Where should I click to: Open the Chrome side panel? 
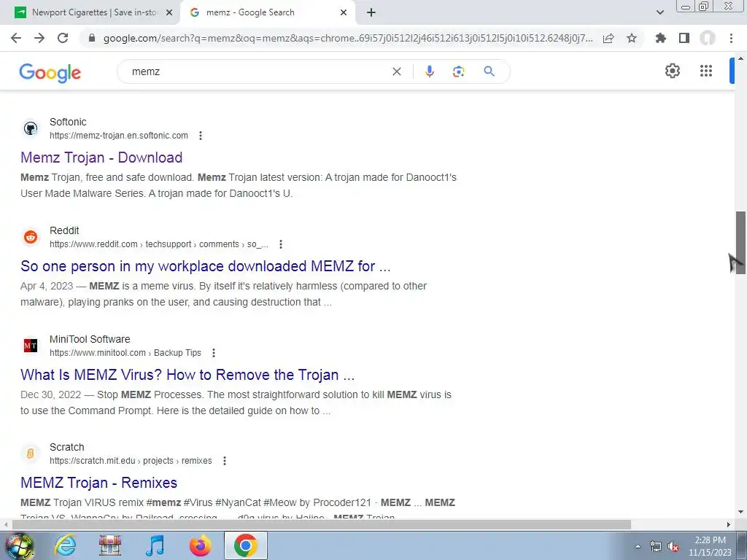684,38
